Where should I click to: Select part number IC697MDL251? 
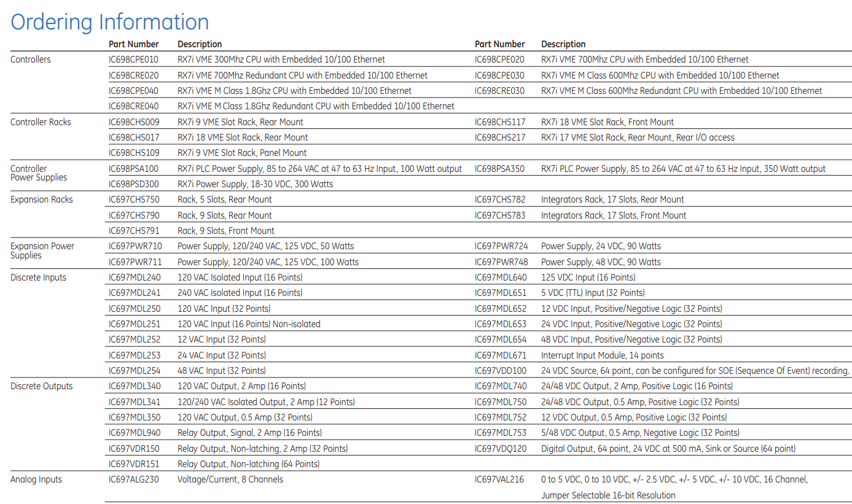[x=135, y=324]
